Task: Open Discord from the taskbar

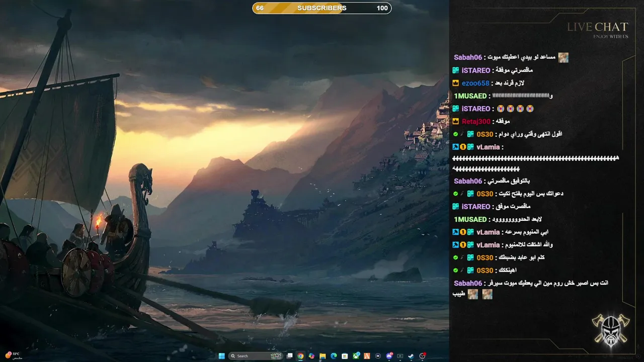Action: tap(389, 356)
